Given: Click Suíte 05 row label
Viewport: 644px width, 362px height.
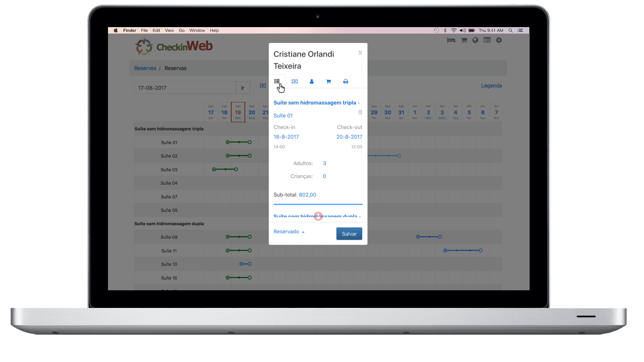Looking at the screenshot, I should (169, 210).
